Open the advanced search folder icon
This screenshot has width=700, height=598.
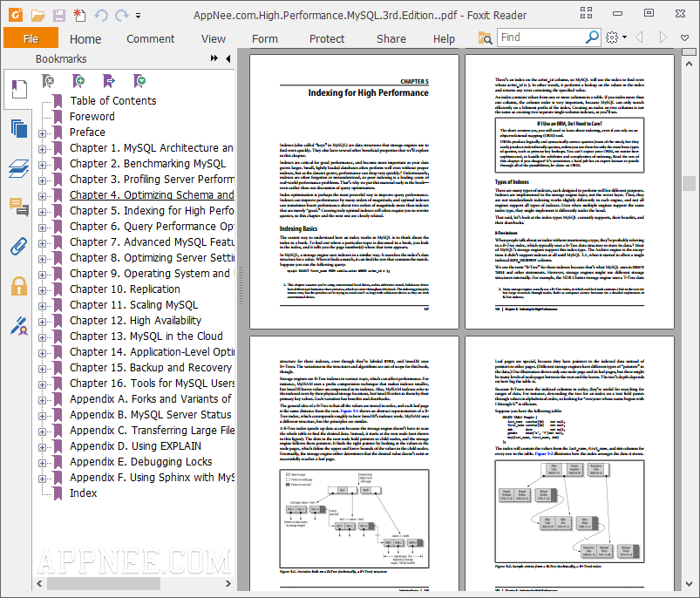(485, 38)
